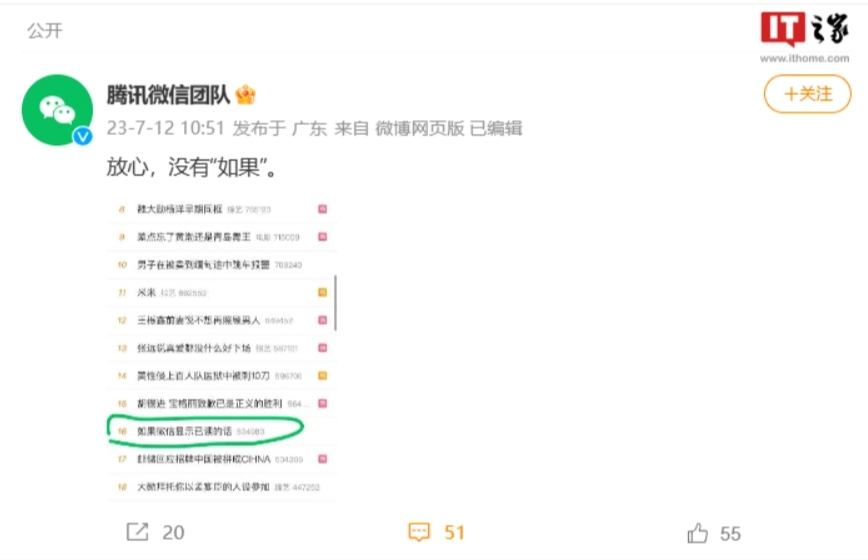Open comments via the speech bubble icon

[x=419, y=532]
